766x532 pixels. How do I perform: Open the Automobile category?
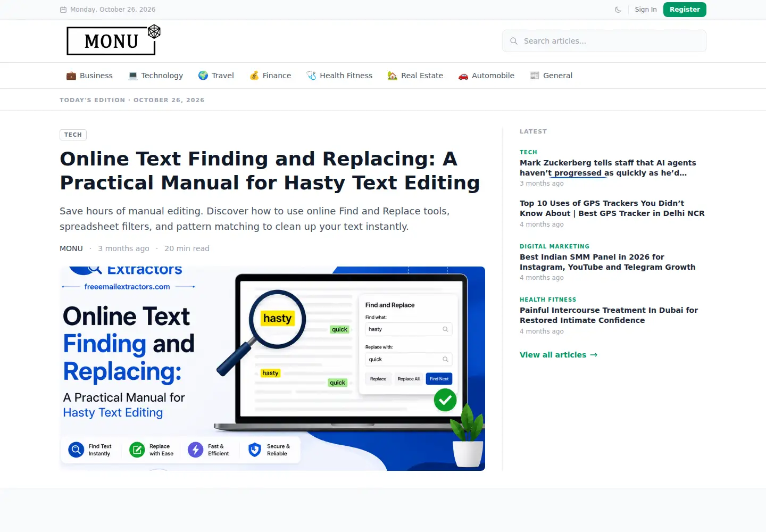coord(486,76)
